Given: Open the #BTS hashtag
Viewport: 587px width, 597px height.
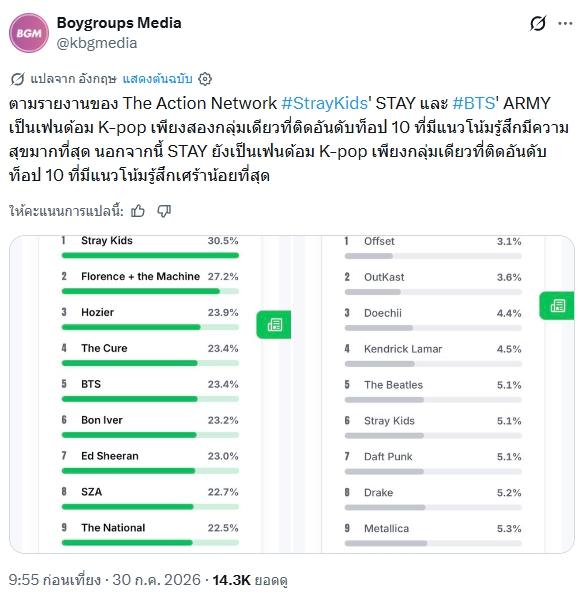Looking at the screenshot, I should [474, 103].
